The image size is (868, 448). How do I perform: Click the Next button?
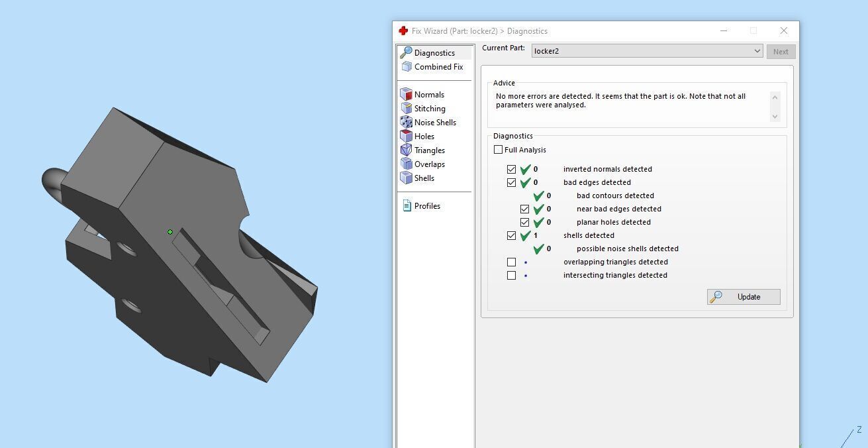tap(781, 52)
